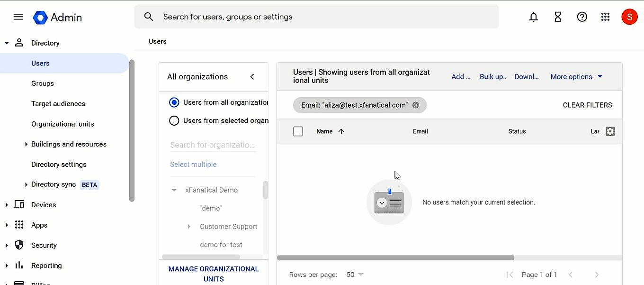The image size is (644, 285).
Task: Click the search magnifier icon
Action: pos(149,16)
